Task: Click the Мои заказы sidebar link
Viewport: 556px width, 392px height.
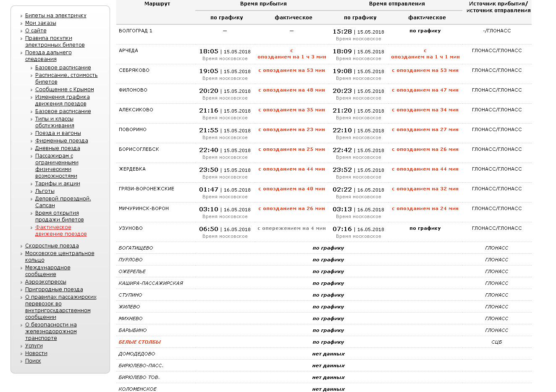Action: click(40, 23)
